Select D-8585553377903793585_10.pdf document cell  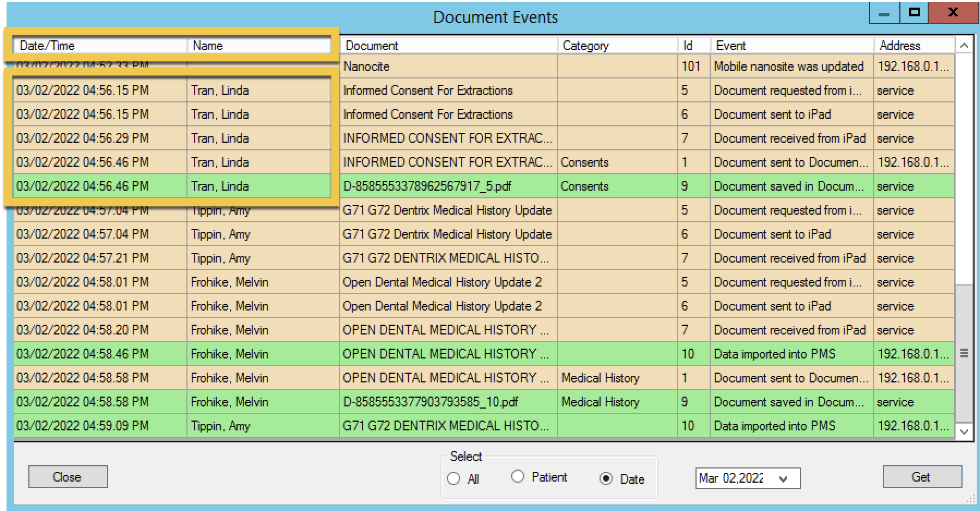(449, 402)
